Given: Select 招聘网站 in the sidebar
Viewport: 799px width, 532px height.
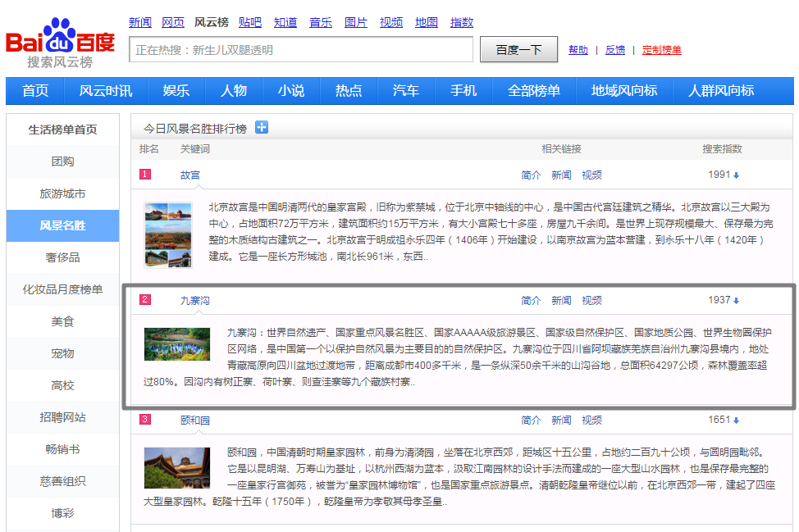Looking at the screenshot, I should (62, 417).
